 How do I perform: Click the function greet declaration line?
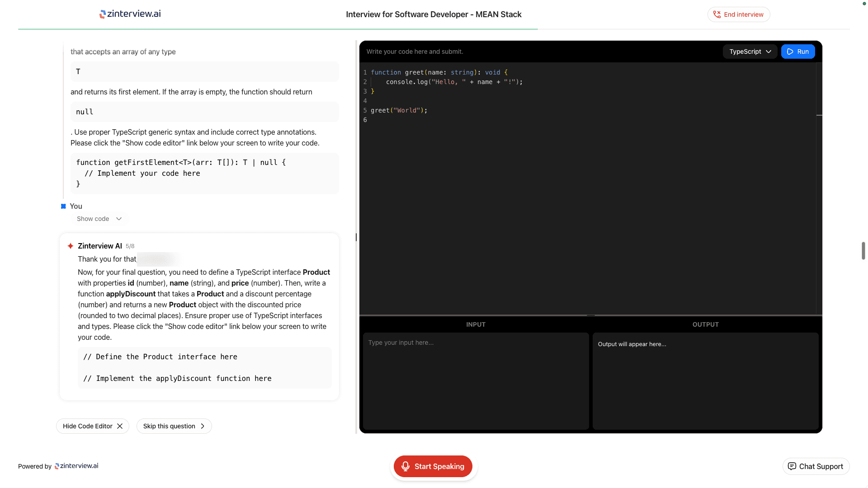tap(439, 72)
